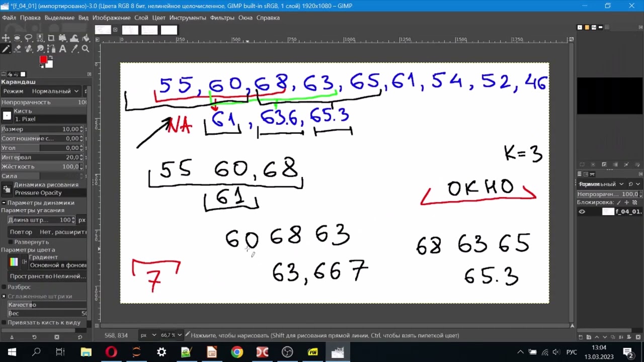644x362 pixels.
Task: Open the Фильтры menu
Action: [x=222, y=18]
